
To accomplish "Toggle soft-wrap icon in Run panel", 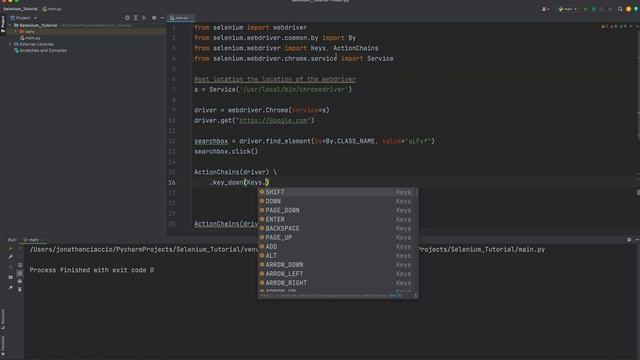I will click(x=20, y=265).
